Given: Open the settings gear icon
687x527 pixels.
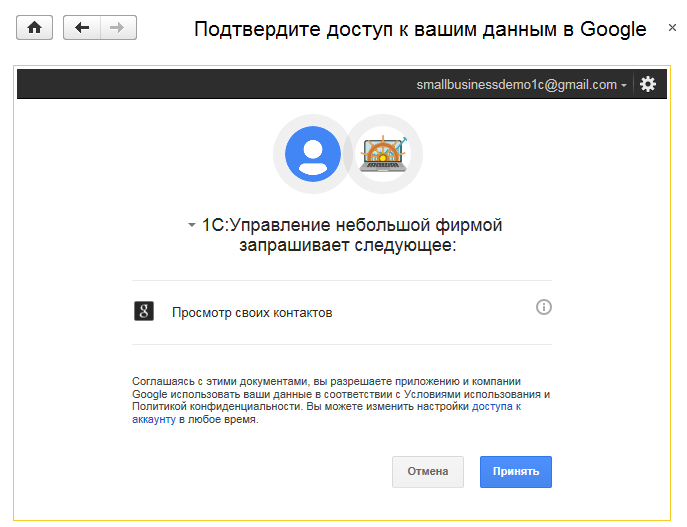Looking at the screenshot, I should tap(648, 84).
